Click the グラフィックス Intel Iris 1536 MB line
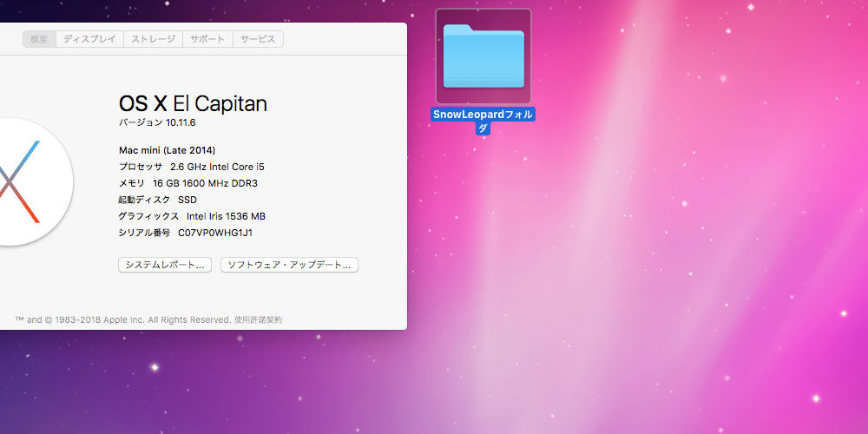Image resolution: width=868 pixels, height=434 pixels. 192,216
